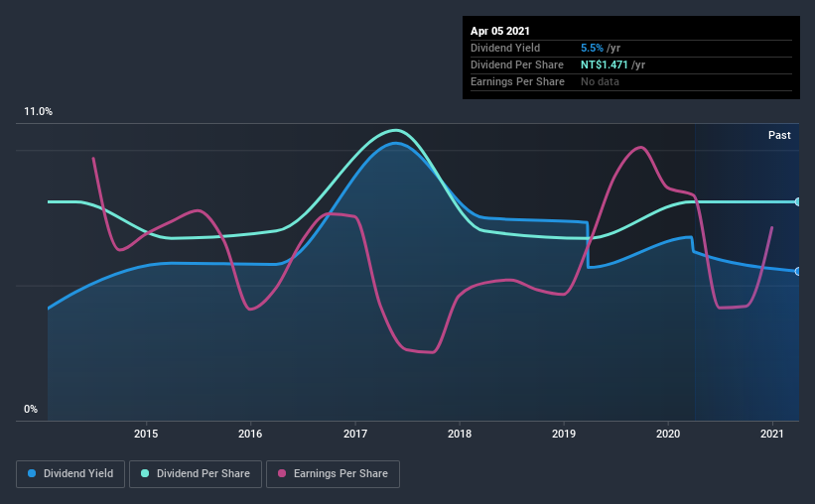
Task: Select the teal Dividend Per Share endpoint marker
Action: 798,201
